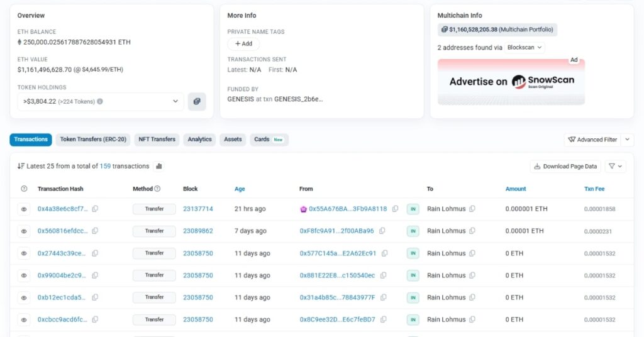Open token holdings wallet view icon
Screen dimensions: 644x337
(x=197, y=101)
